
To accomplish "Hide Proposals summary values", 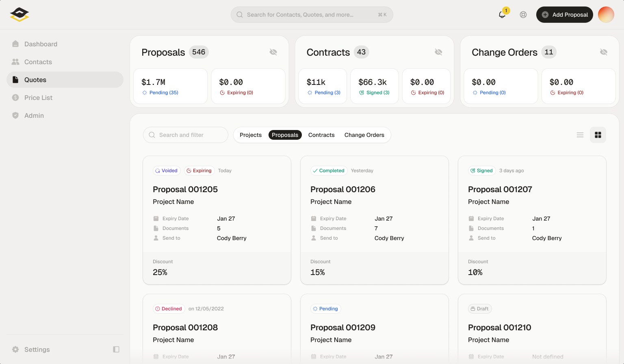I will click(273, 52).
